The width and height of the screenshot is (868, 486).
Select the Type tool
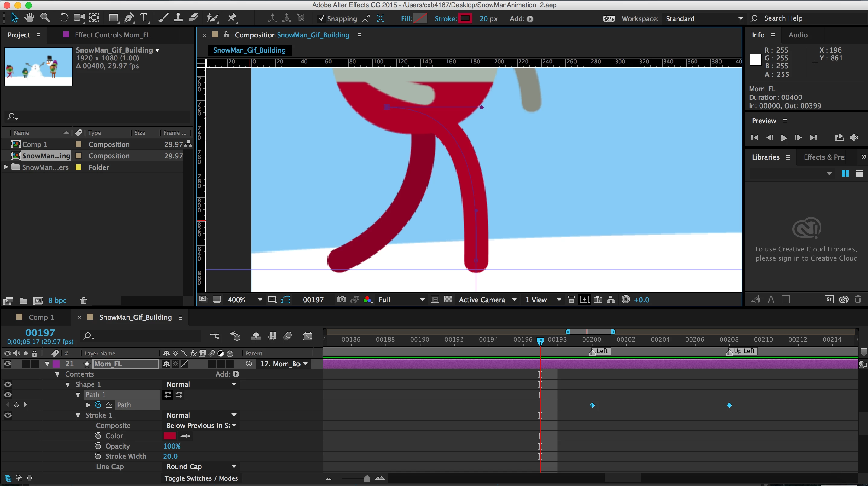(x=144, y=18)
